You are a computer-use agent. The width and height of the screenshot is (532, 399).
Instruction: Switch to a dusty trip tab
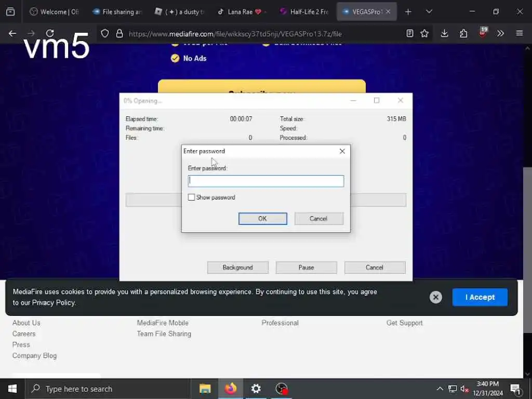(180, 12)
